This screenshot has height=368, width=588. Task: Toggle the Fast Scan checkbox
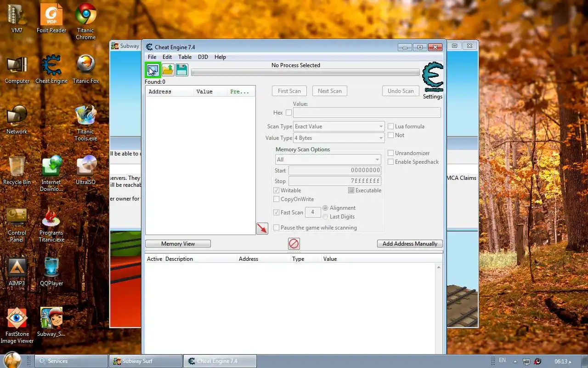click(276, 213)
